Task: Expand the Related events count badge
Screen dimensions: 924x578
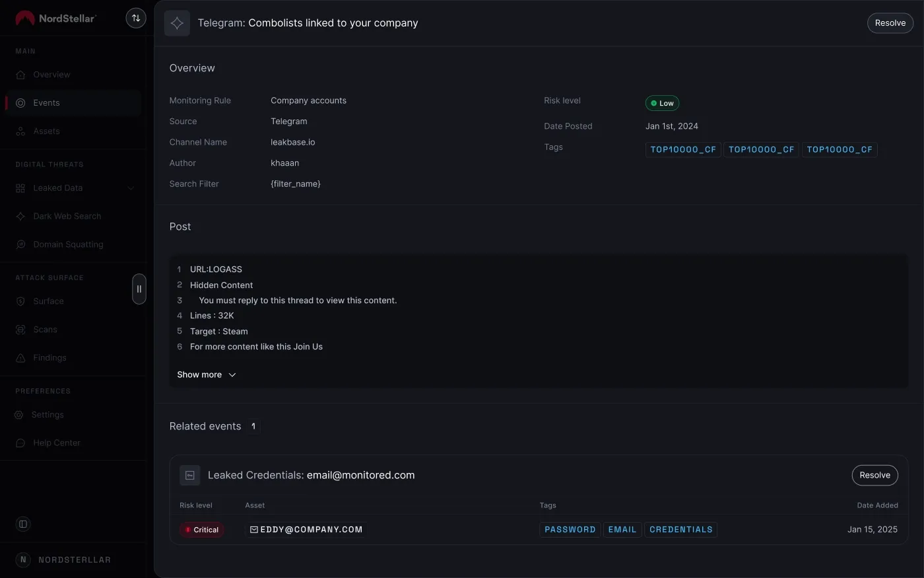Action: coord(253,426)
